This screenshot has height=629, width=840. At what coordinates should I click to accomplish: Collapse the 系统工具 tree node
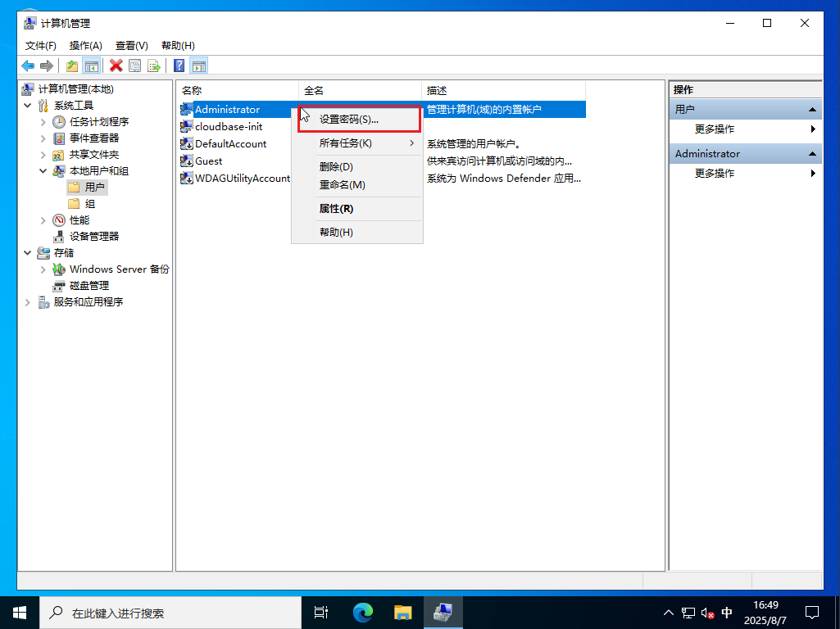click(28, 106)
